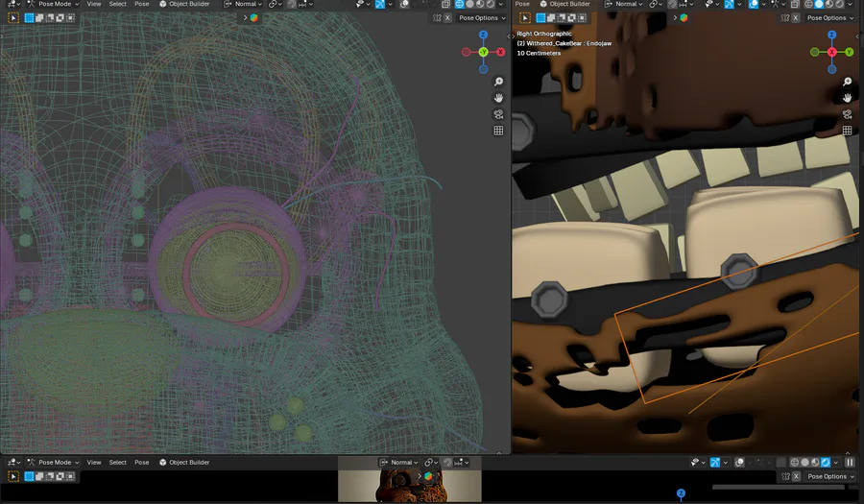Screen dimensions: 864x504
Task: Pick select box tool in left viewport
Action: click(x=13, y=17)
